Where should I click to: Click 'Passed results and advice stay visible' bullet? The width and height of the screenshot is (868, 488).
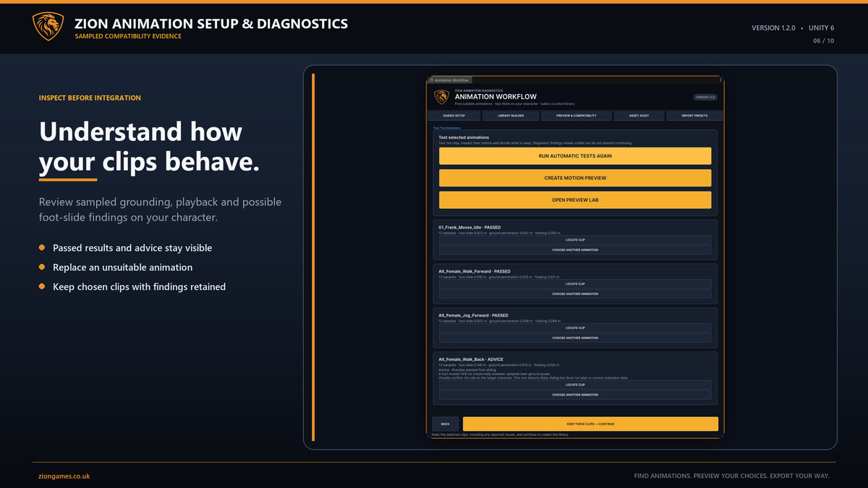click(x=132, y=248)
